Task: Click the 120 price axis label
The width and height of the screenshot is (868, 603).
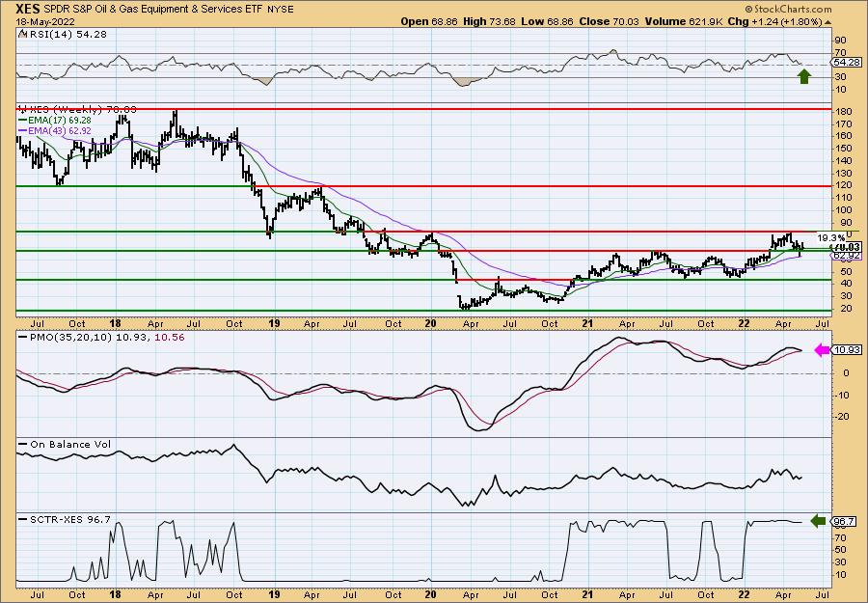Action: (843, 185)
